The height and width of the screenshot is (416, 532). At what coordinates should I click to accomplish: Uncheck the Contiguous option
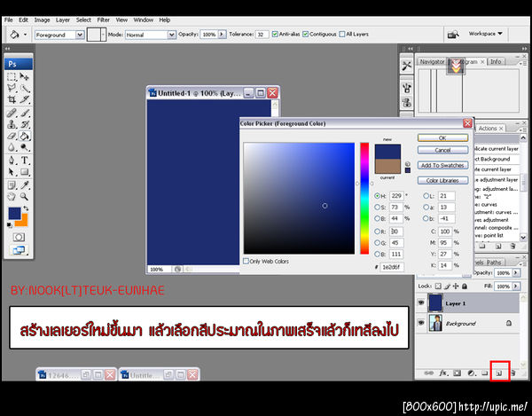305,35
